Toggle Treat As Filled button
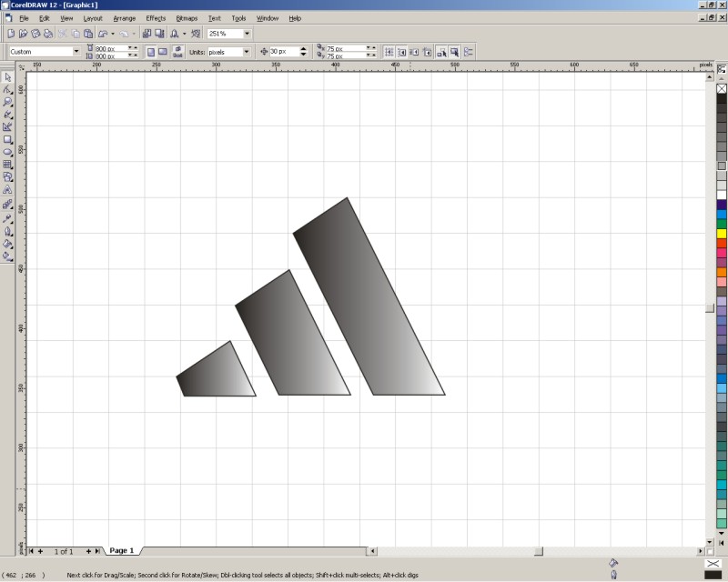The width and height of the screenshot is (728, 582). click(454, 52)
